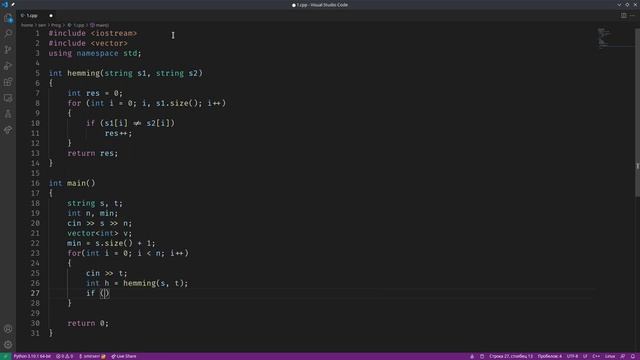Click 'string s, t;' on line 18
The image size is (640, 360).
[95, 203]
